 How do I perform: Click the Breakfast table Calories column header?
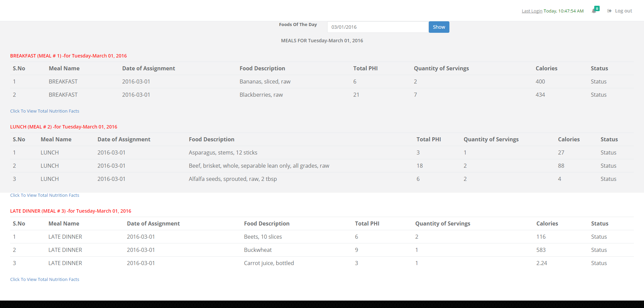546,68
